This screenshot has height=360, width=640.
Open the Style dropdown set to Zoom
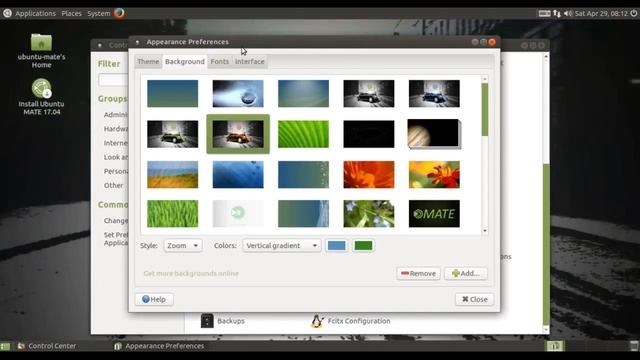click(x=183, y=245)
